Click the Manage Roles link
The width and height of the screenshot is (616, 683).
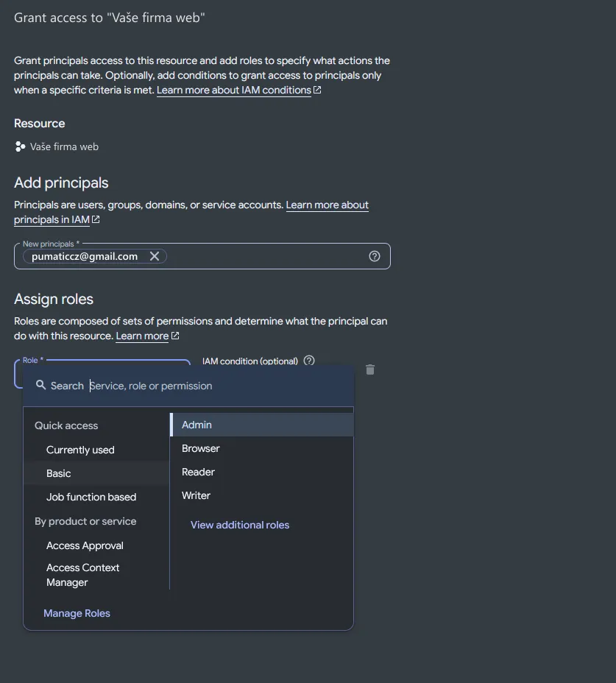77,613
